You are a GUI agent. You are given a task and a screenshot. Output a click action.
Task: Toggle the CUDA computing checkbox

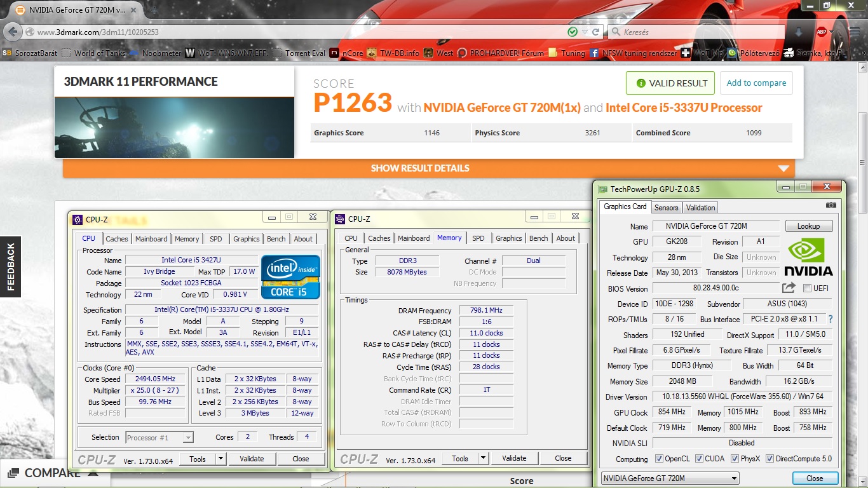tap(699, 459)
